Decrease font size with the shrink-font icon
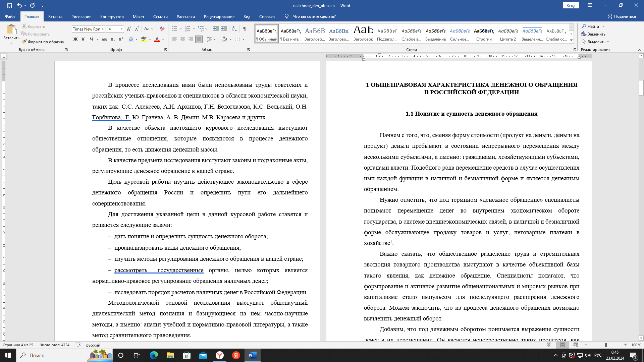 tap(137, 29)
